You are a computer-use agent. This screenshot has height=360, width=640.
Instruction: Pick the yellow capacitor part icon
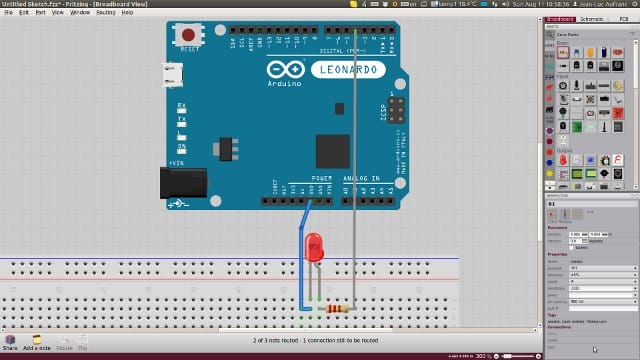point(590,52)
